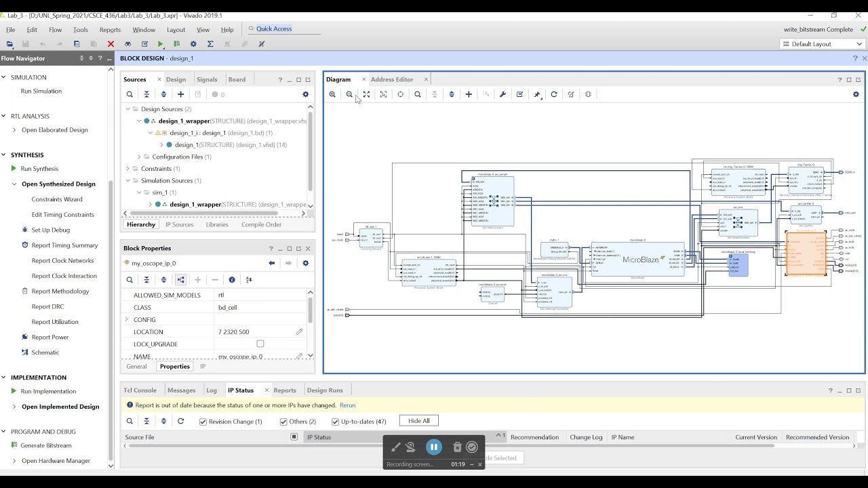Open the main toolbar settings gear icon

point(193,44)
